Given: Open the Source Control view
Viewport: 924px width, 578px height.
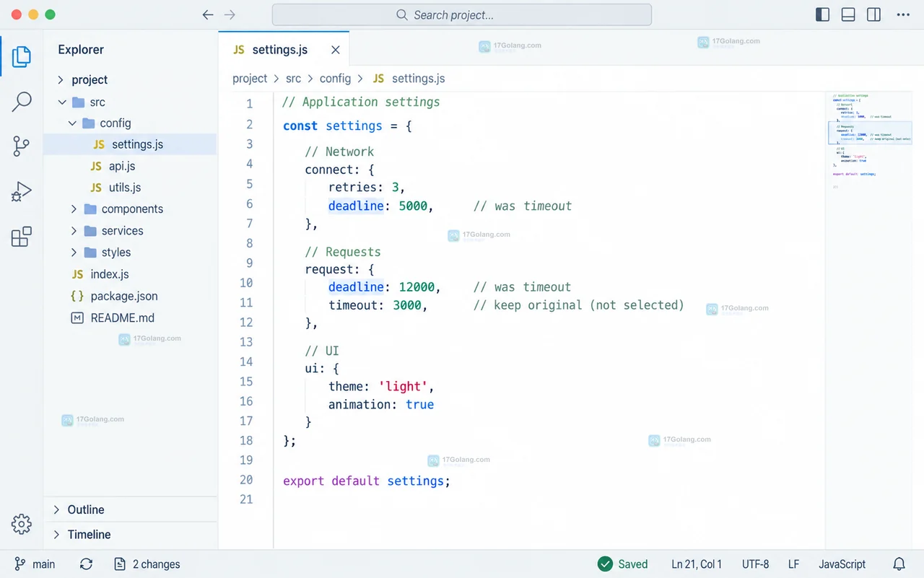Looking at the screenshot, I should [x=22, y=146].
